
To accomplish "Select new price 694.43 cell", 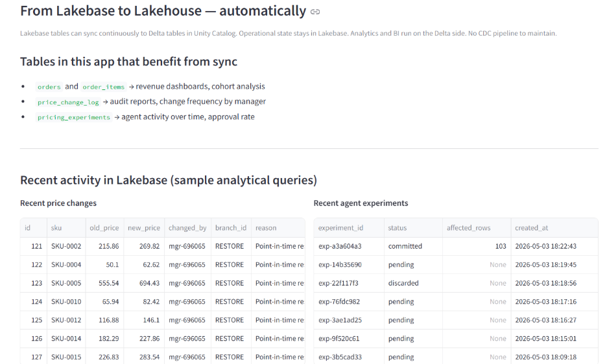I will pos(144,283).
